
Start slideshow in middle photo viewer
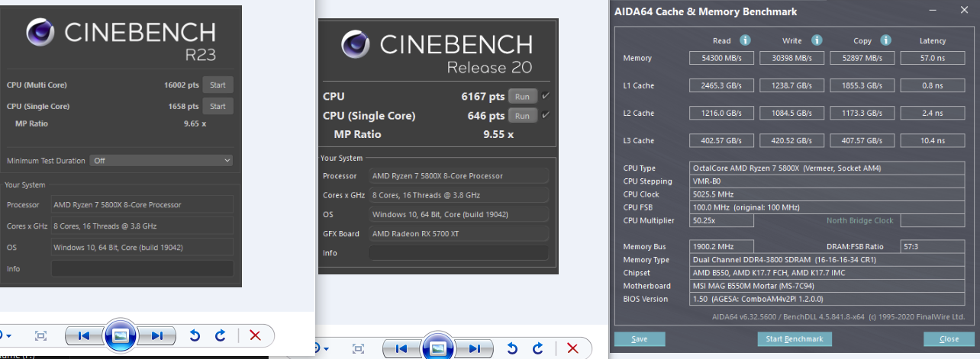tap(437, 347)
